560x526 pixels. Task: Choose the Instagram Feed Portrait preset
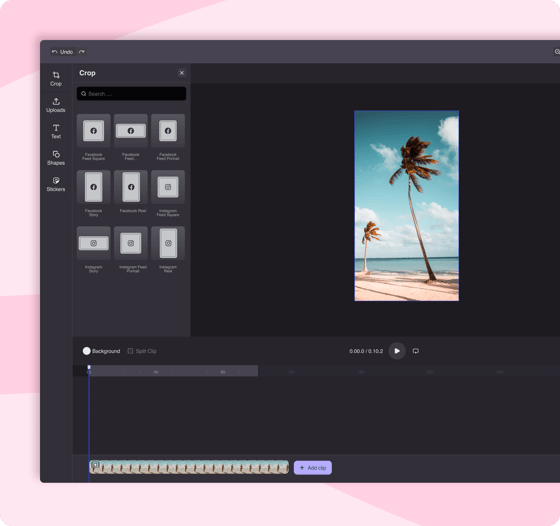131,243
